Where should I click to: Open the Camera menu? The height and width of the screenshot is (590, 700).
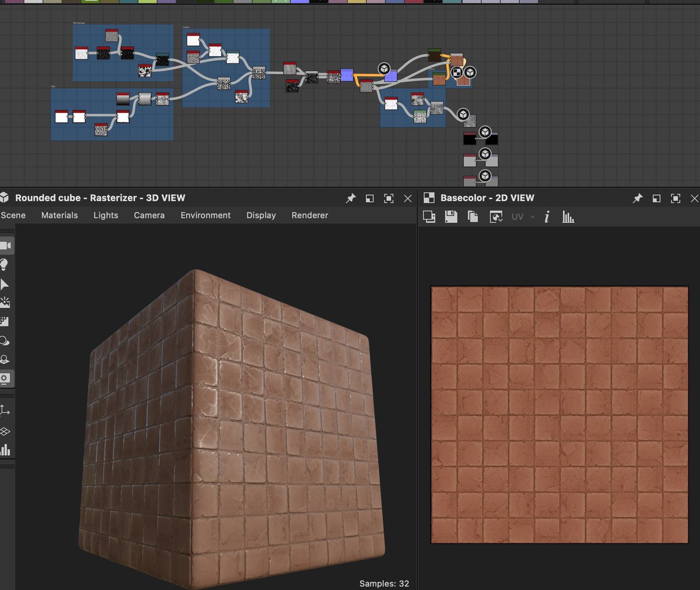149,215
